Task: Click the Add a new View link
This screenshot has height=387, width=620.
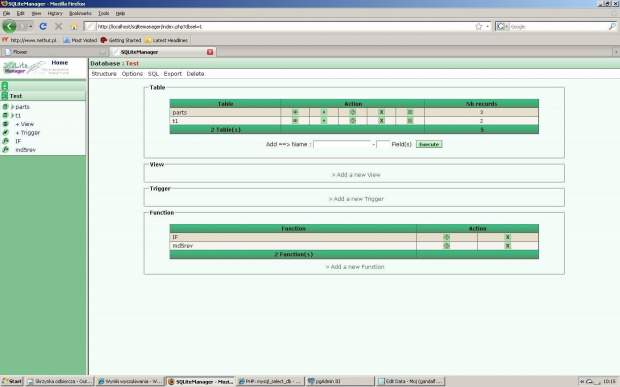Action: (356, 175)
